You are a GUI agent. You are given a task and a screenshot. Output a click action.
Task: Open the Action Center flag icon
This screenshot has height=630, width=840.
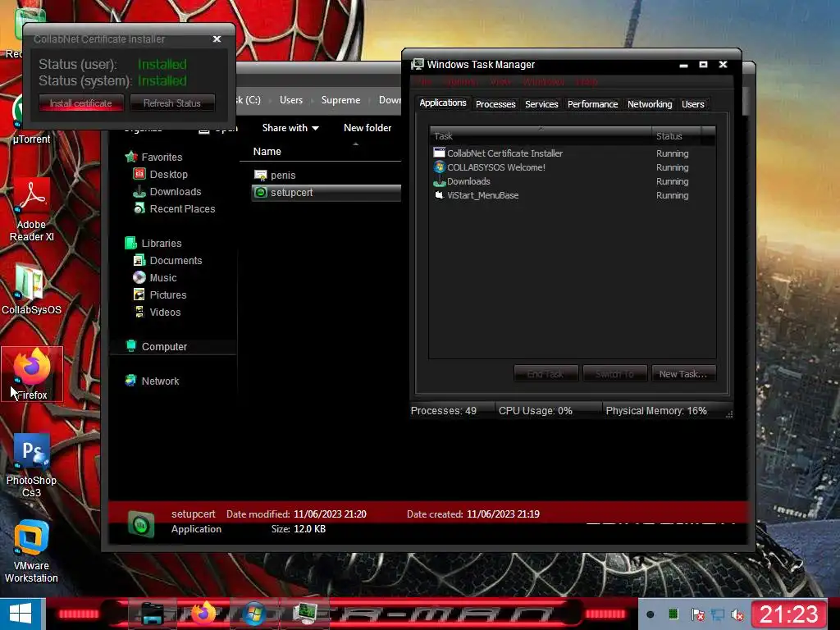click(x=697, y=615)
